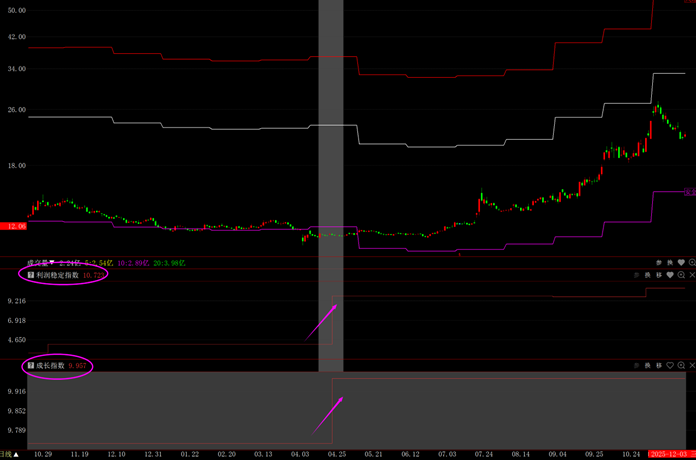Expand 日线 period selector at bottom-left

click(9, 454)
